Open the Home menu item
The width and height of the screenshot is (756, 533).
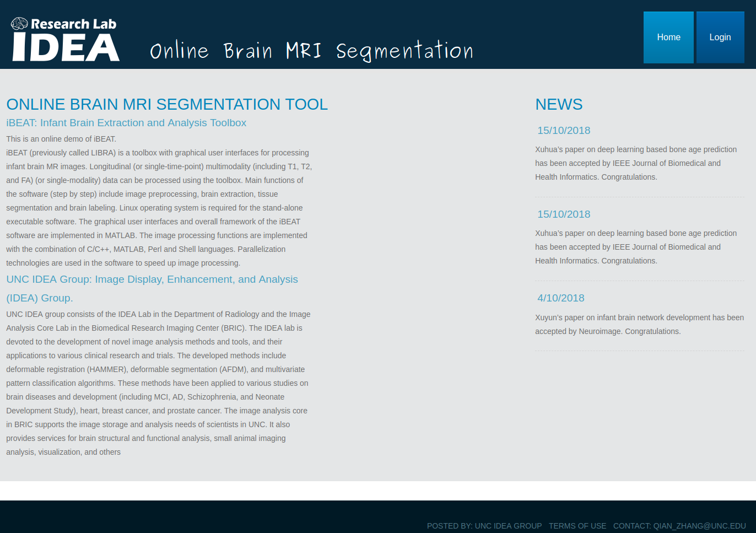668,37
